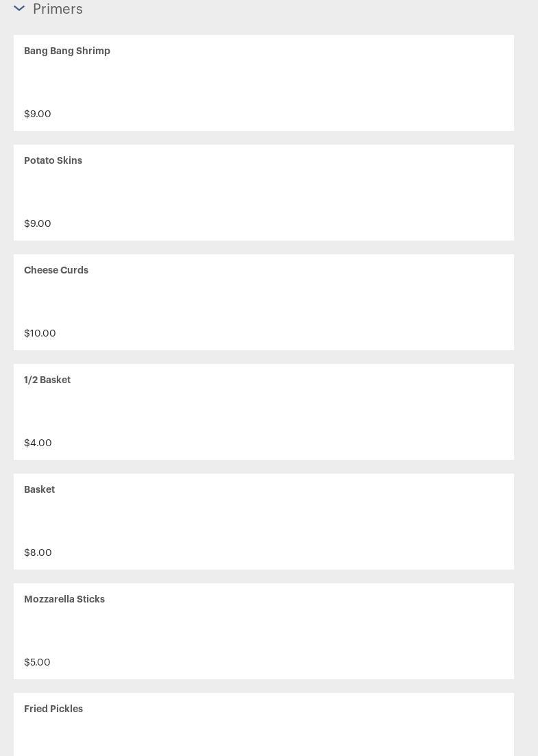Click the Primers section heading
The width and height of the screenshot is (538, 756).
point(58,9)
